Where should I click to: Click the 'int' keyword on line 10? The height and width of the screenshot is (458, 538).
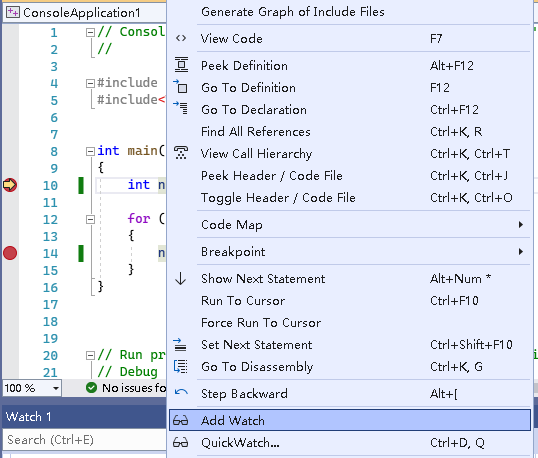pos(139,185)
